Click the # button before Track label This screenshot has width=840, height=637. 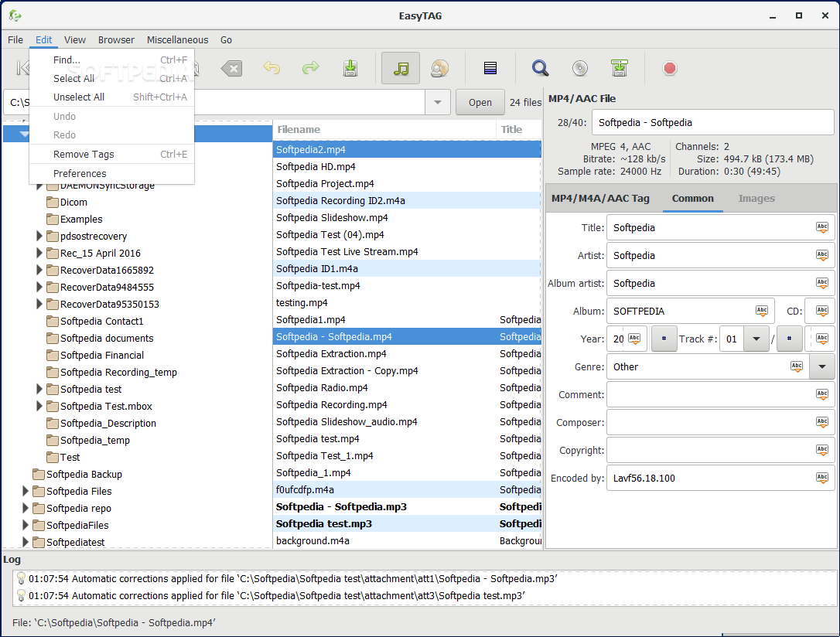click(x=664, y=339)
